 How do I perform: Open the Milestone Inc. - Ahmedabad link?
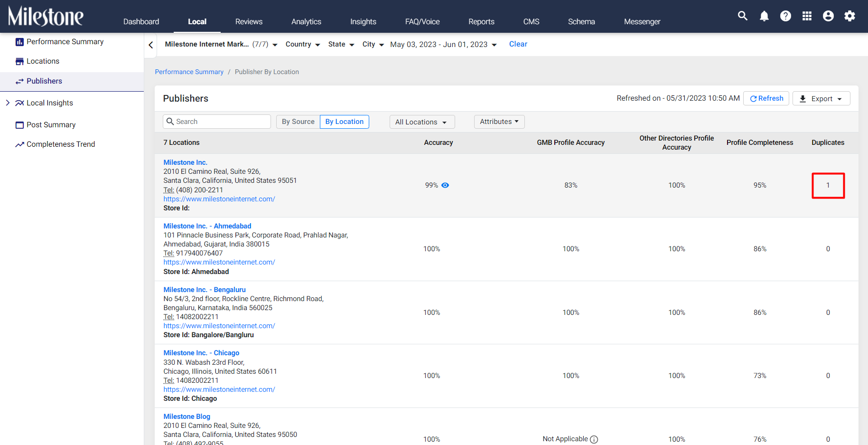[x=207, y=226]
